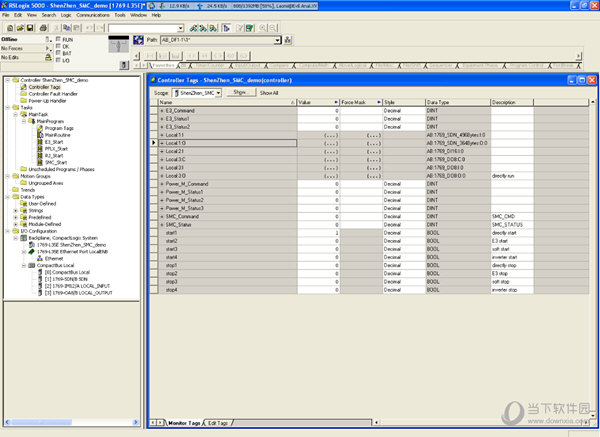
Task: Open the Communications menu
Action: pyautogui.click(x=93, y=15)
